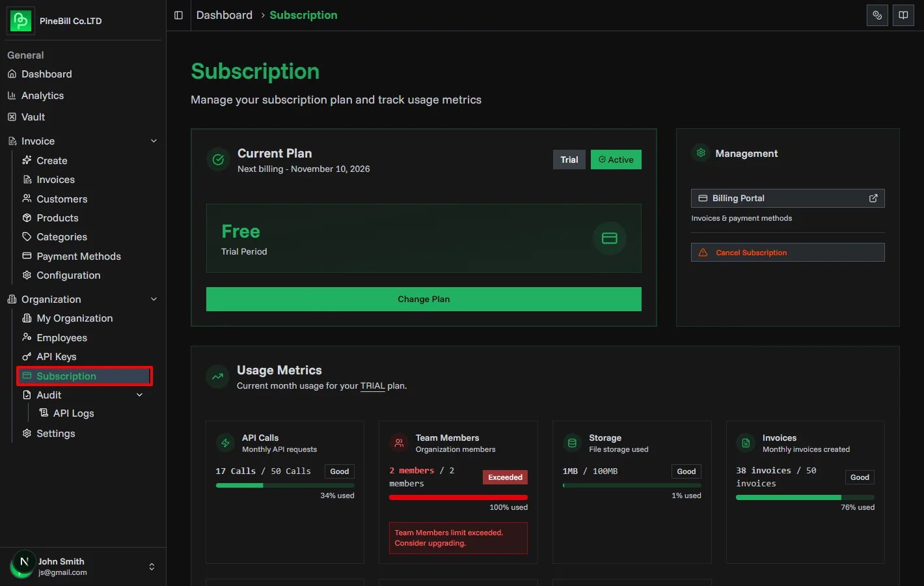Click the API Keys key icon
The width and height of the screenshot is (924, 586).
pos(27,356)
